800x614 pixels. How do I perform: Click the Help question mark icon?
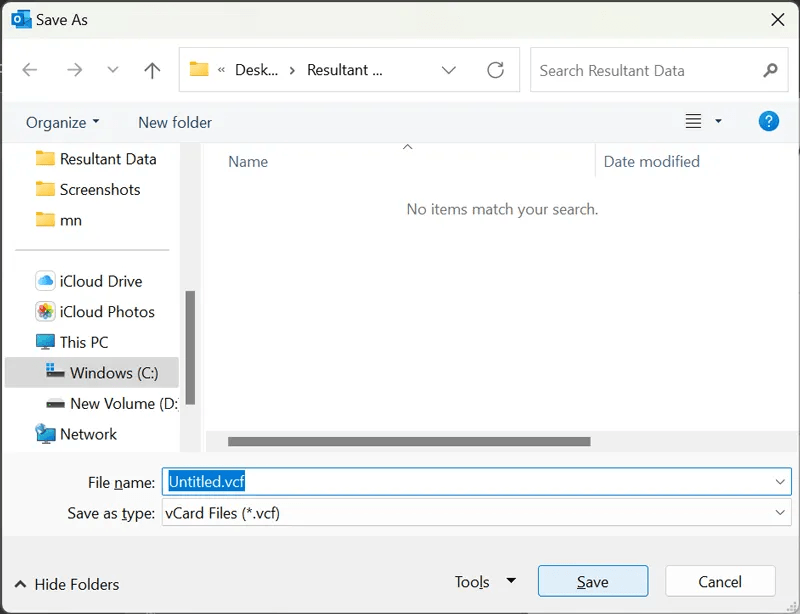[x=768, y=121]
